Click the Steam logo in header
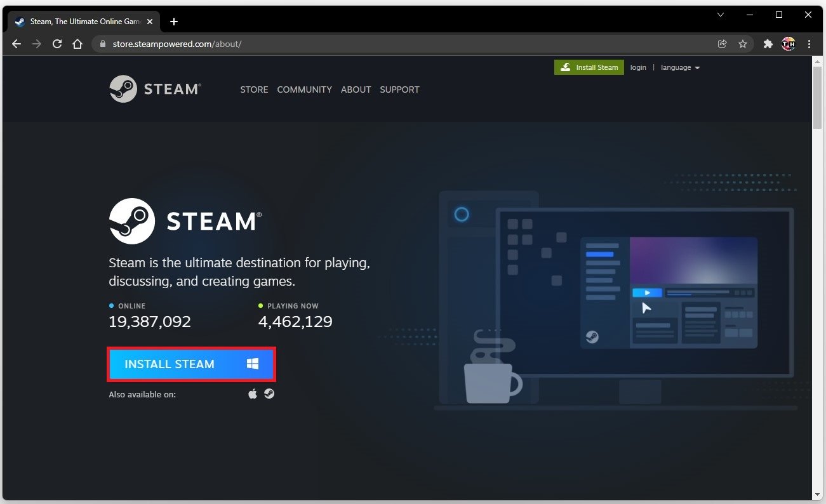826x504 pixels. 155,89
